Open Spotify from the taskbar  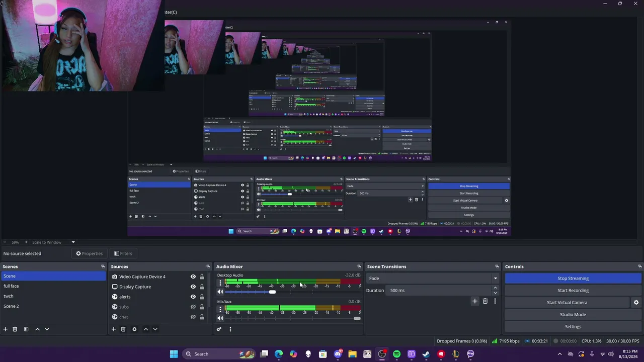pyautogui.click(x=396, y=354)
